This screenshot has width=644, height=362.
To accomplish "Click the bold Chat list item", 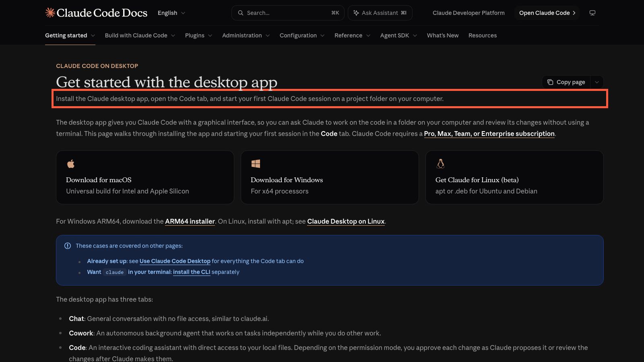I will click(76, 319).
